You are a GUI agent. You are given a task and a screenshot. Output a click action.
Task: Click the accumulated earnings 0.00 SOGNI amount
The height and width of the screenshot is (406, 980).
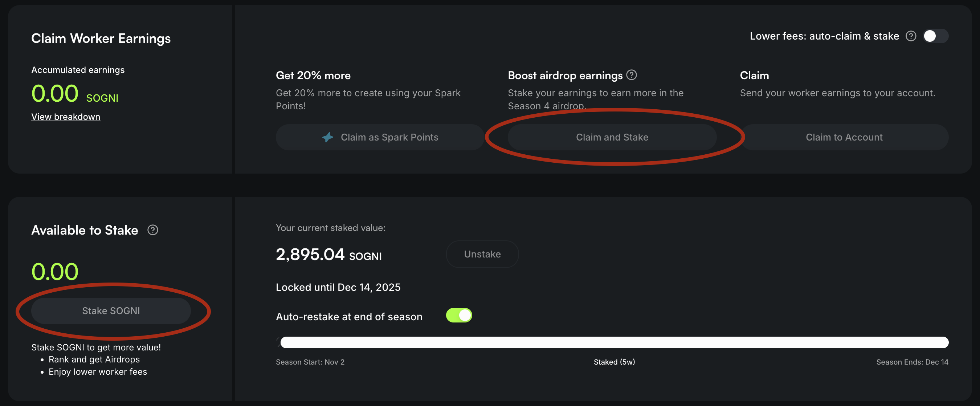(74, 94)
